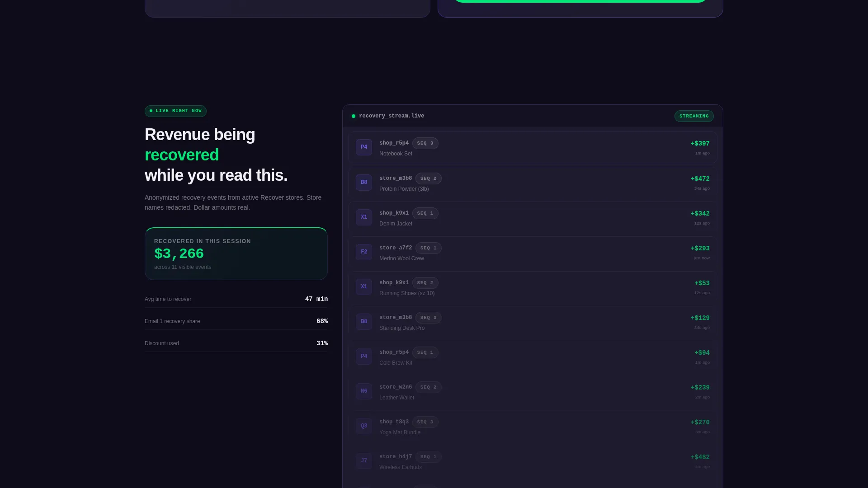Screen dimensions: 868x488
Task: Click the Discount used 31% stat row
Action: (236, 343)
